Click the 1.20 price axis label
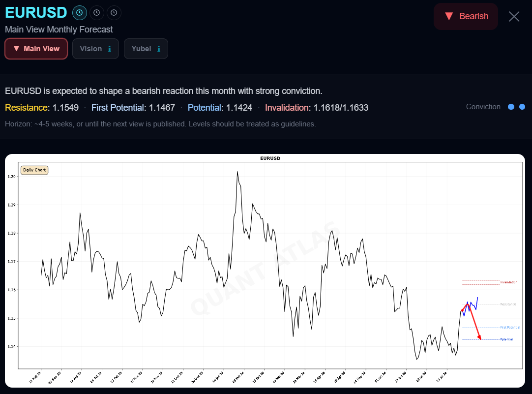 pyautogui.click(x=11, y=177)
